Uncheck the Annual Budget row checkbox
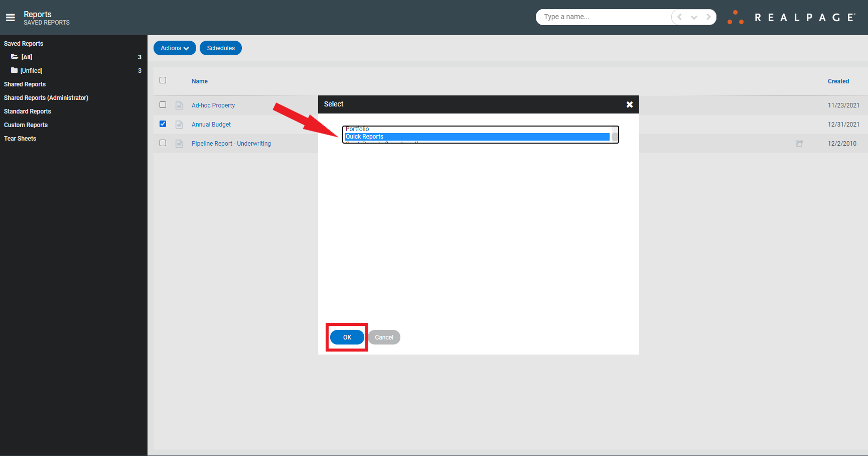 pyautogui.click(x=163, y=124)
